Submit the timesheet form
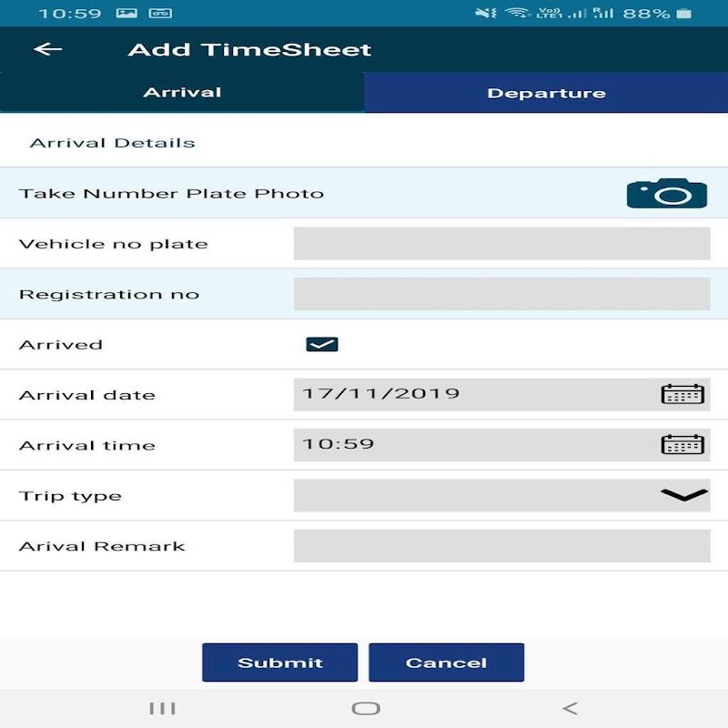The width and height of the screenshot is (728, 728). 279,662
